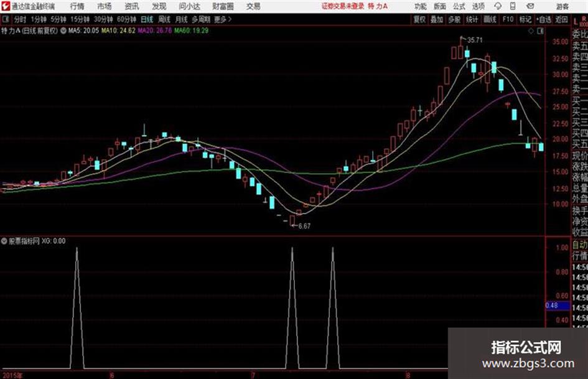
Task: Switch to the 30分钟 period
Action: pyautogui.click(x=103, y=19)
